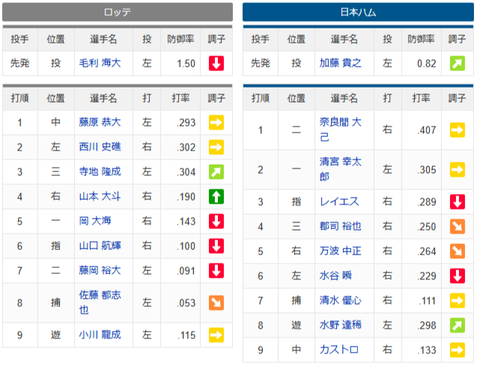Open player link 藤原 恭大
This screenshot has width=480, height=366.
[x=100, y=122]
